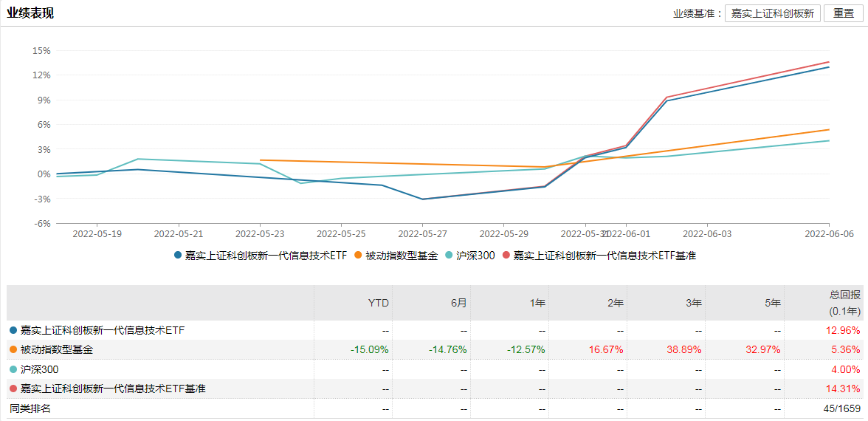
Task: Click the teal bullet in the 沪深300 table row
Action: (x=13, y=369)
